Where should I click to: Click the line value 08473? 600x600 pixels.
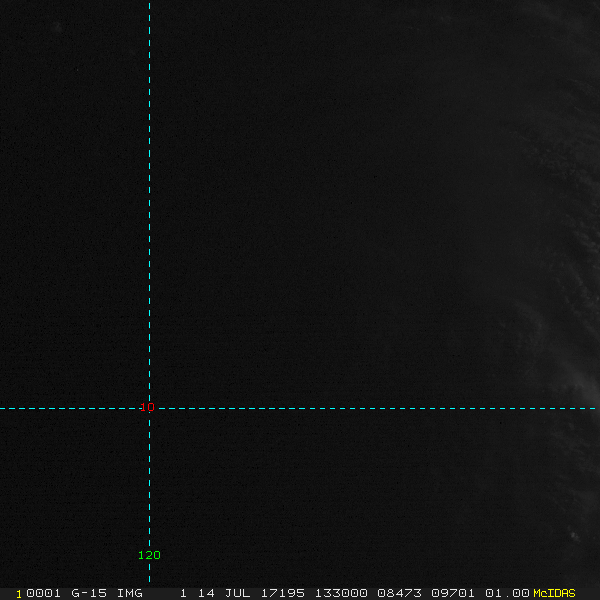point(399,593)
